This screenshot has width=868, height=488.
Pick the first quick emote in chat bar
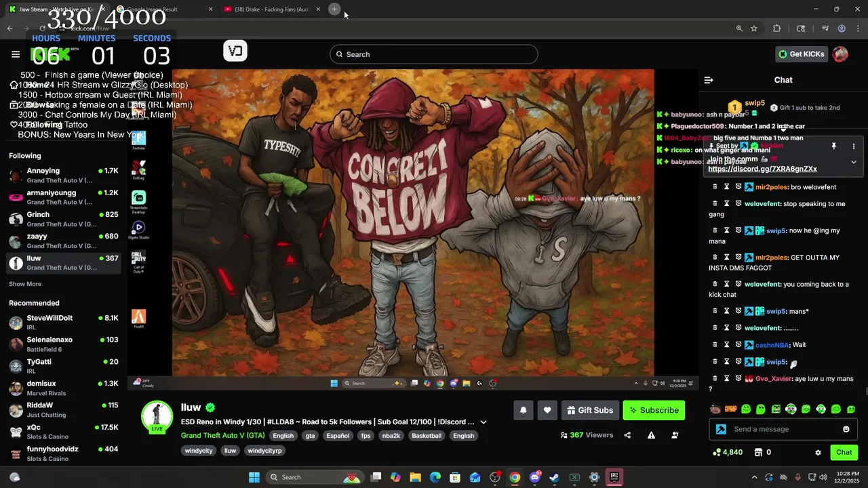(715, 409)
